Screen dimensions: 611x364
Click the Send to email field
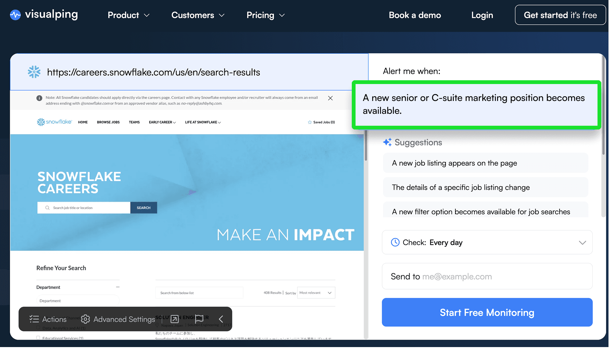(x=487, y=276)
